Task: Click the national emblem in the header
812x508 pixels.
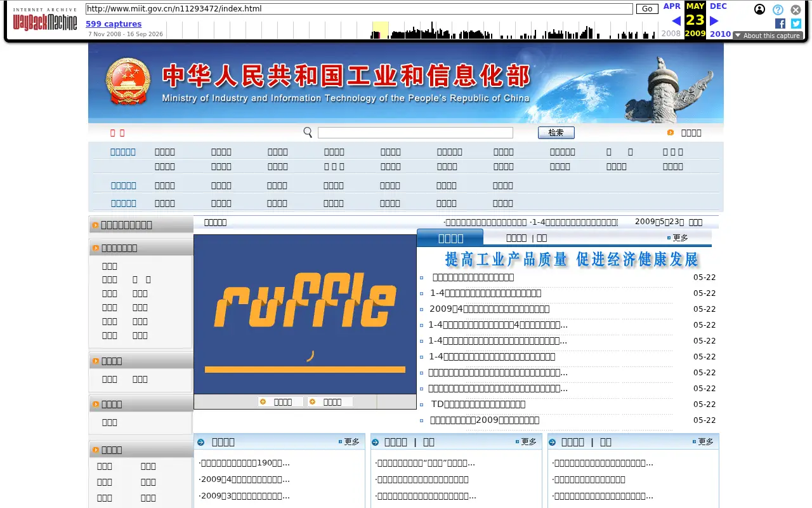Action: [128, 82]
